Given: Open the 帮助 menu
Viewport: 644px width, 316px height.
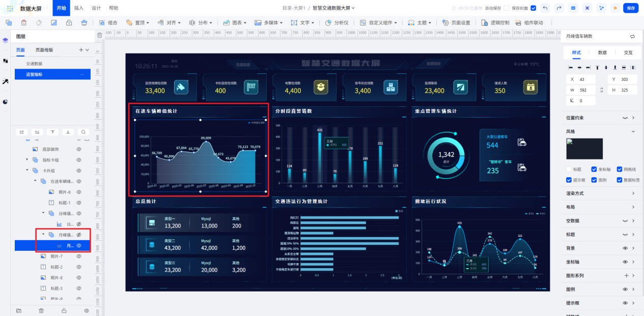Looking at the screenshot, I should point(114,8).
